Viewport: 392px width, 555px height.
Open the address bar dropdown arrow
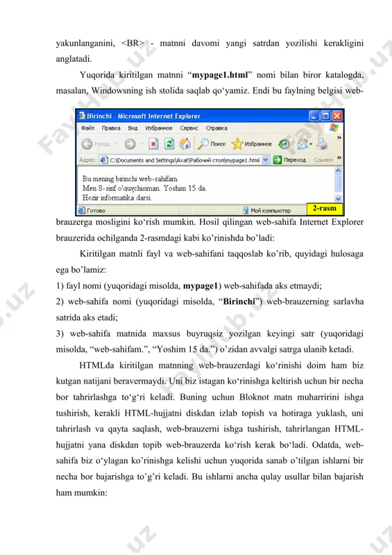(x=265, y=160)
